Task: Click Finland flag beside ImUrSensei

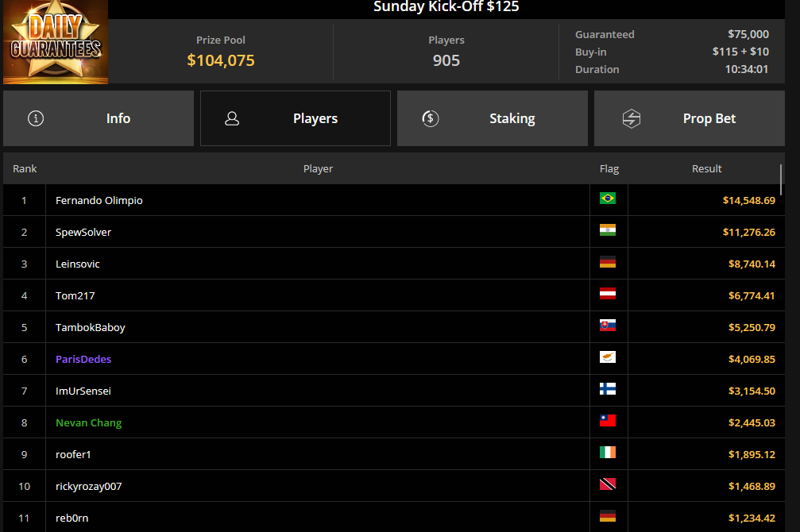Action: coord(608,389)
